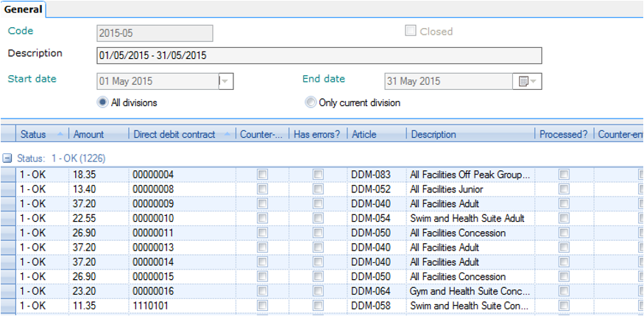Tick Processed checkbox for contract 00000008

[x=564, y=189]
